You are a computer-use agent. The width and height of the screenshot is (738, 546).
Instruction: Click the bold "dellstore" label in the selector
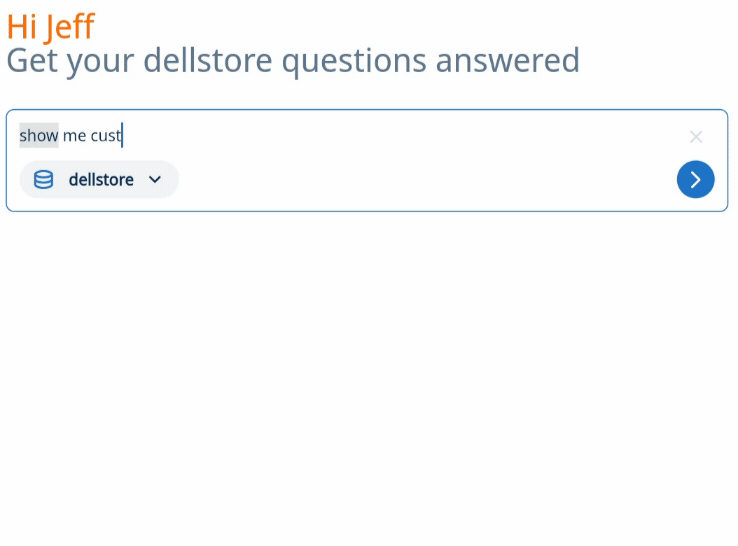point(101,180)
